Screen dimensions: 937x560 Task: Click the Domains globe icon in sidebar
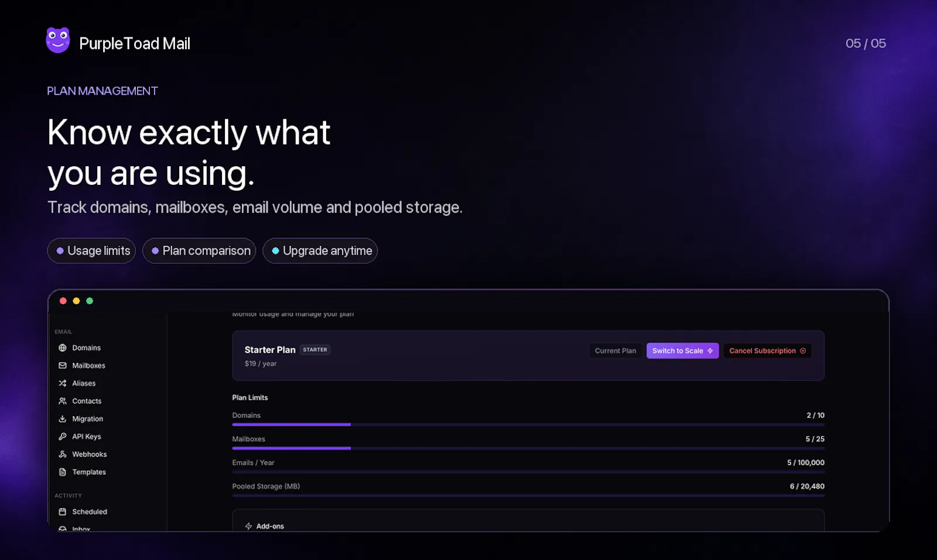(63, 348)
